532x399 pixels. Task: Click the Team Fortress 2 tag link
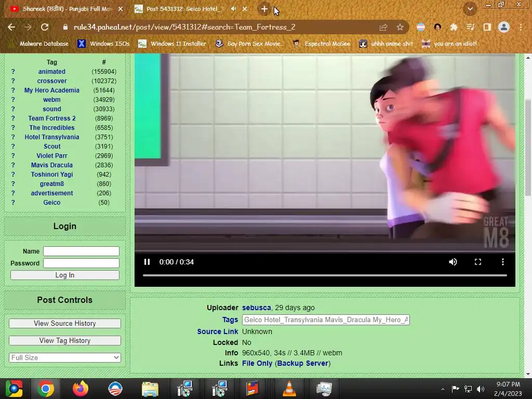[52, 118]
